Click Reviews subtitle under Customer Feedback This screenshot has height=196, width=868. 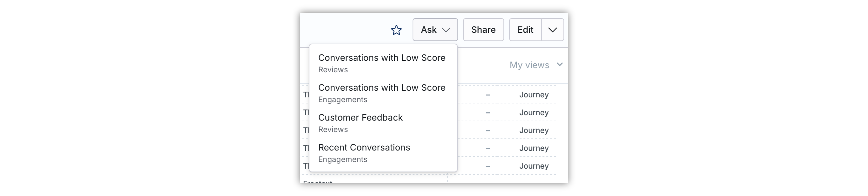[x=333, y=129]
